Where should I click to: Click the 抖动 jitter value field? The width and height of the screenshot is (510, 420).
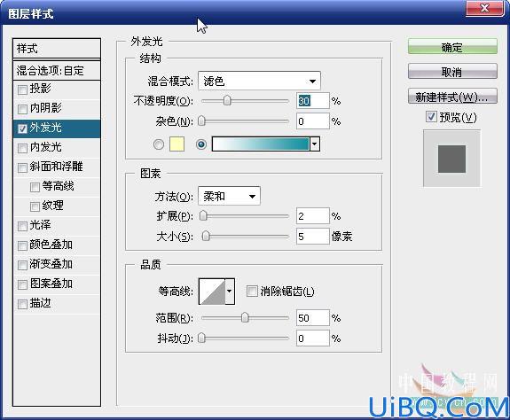[312, 338]
